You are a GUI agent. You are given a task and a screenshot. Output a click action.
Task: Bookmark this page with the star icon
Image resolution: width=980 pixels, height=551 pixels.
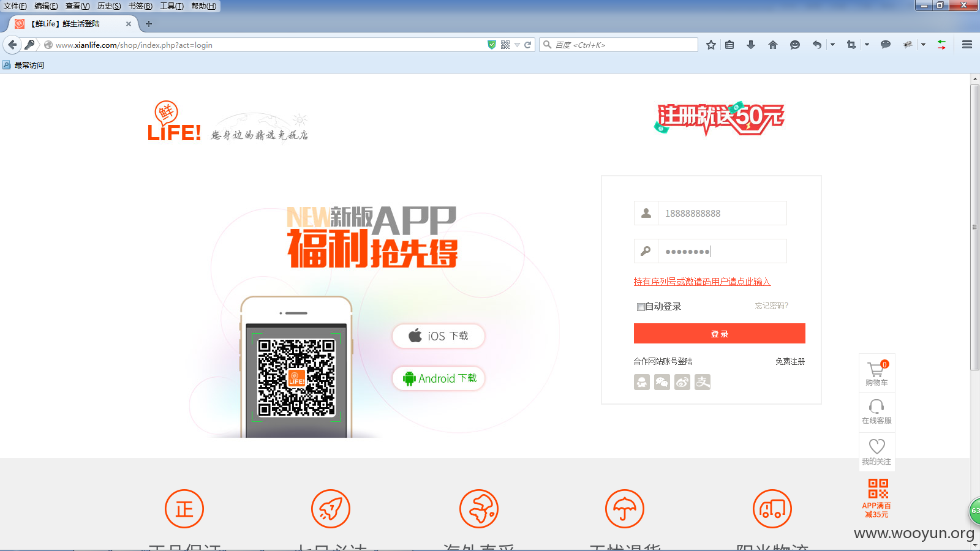(710, 45)
